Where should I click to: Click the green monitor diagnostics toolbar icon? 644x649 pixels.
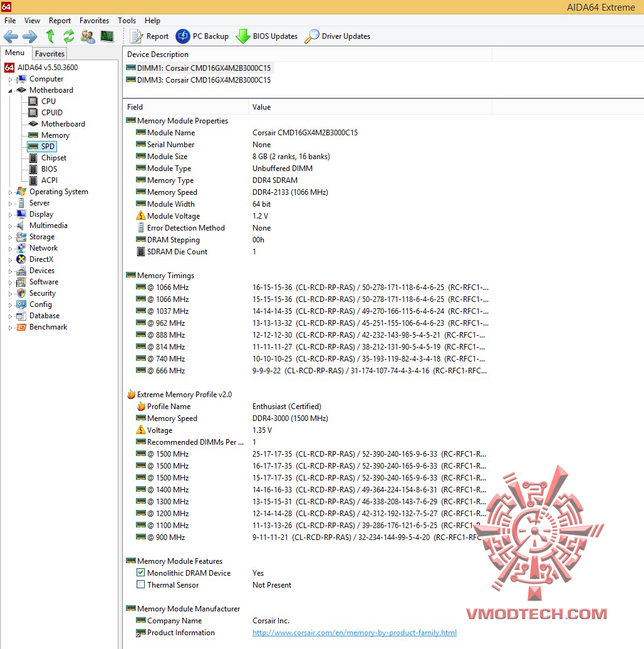107,36
